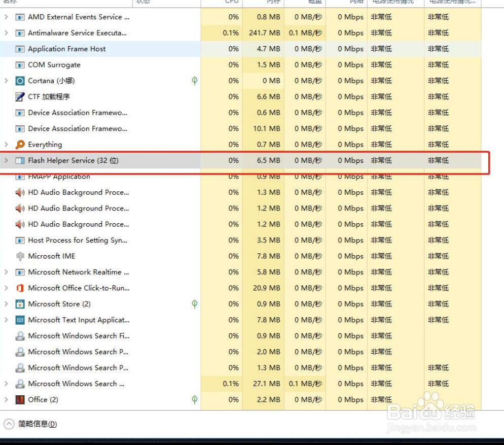Click the 20.9 MB memory value
The width and height of the screenshot is (504, 445).
point(267,288)
